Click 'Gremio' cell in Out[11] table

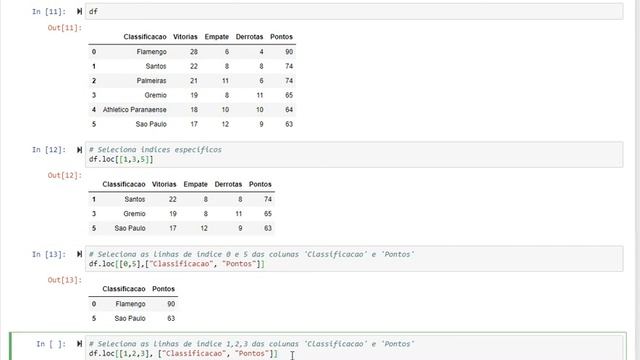(156, 95)
